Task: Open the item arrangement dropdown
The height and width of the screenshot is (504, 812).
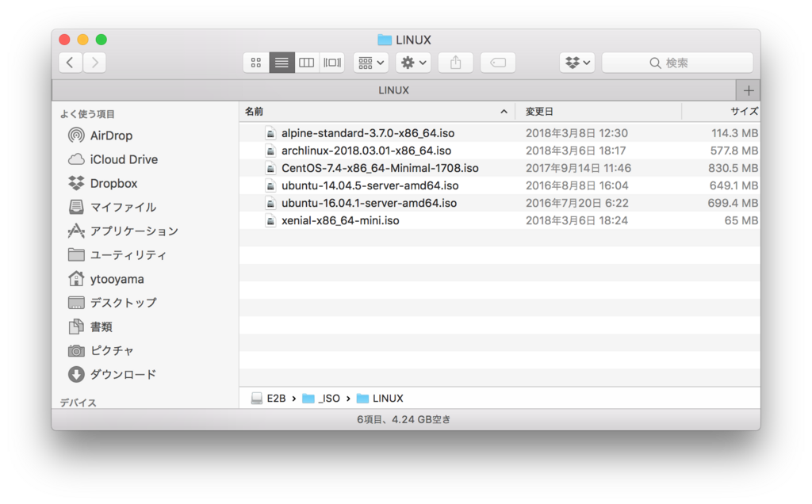Action: pyautogui.click(x=371, y=63)
